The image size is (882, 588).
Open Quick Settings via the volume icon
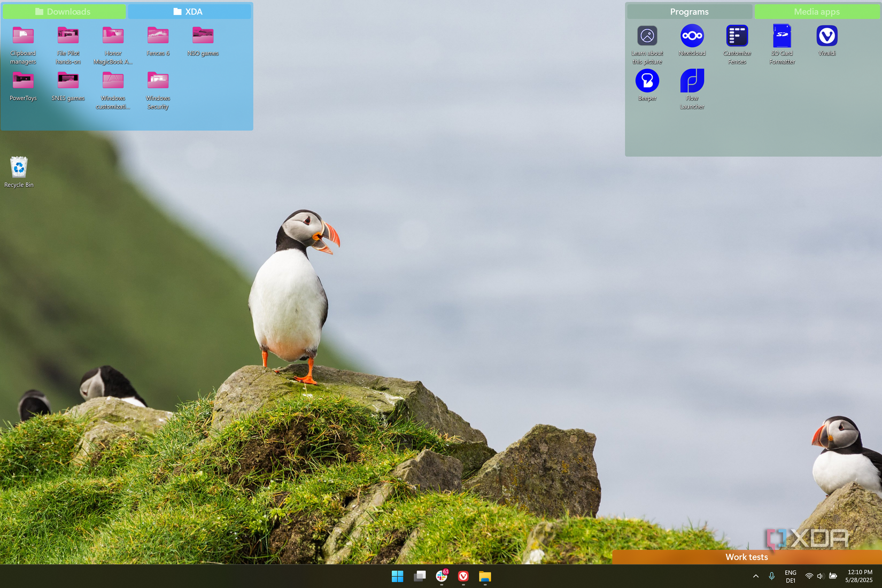coord(819,576)
